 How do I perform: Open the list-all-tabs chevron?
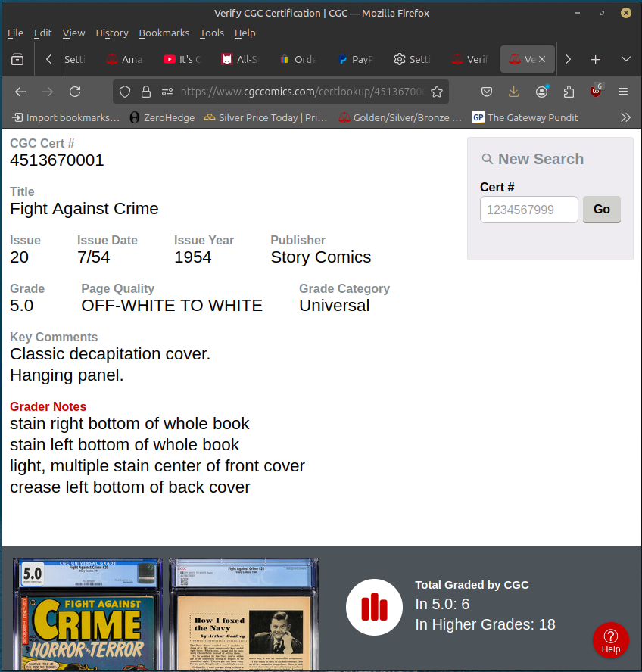pos(625,59)
